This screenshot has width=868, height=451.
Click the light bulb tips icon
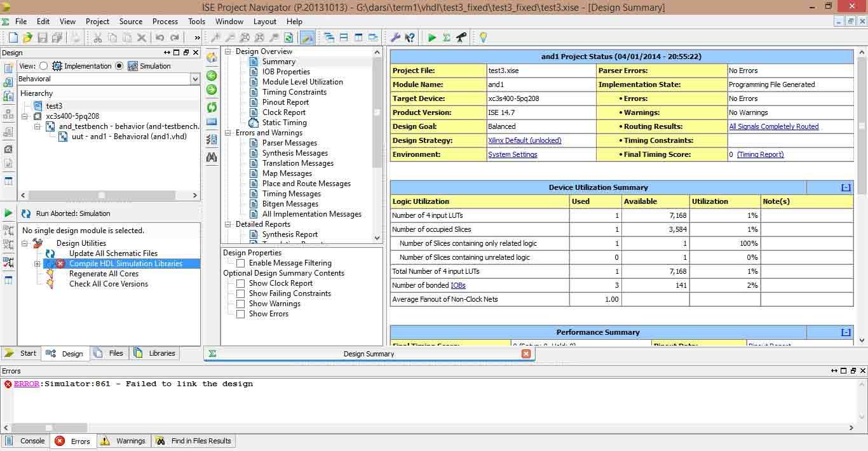(483, 37)
